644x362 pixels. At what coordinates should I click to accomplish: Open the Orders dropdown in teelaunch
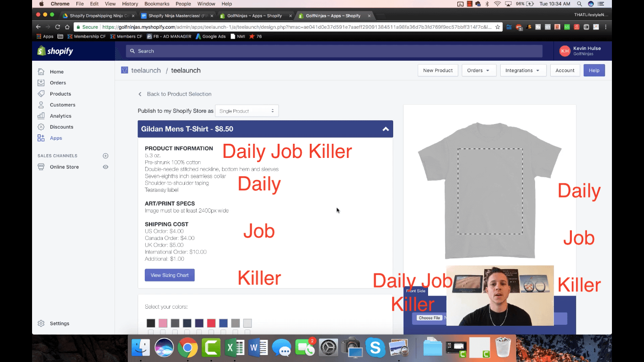479,70
